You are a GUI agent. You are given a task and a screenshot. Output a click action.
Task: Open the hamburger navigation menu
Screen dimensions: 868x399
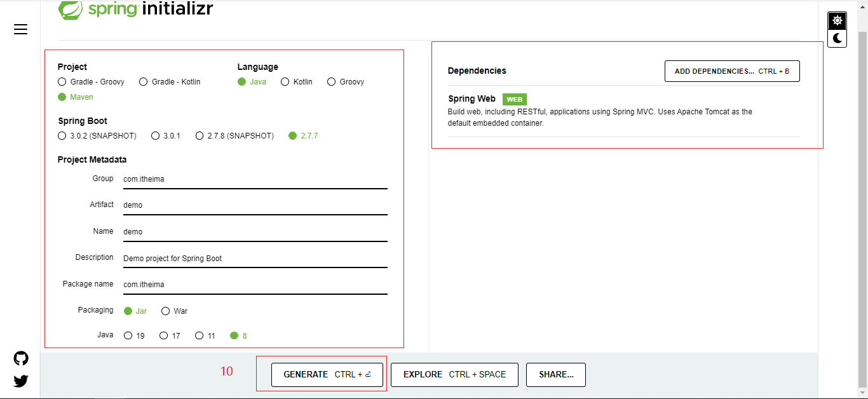[x=20, y=29]
